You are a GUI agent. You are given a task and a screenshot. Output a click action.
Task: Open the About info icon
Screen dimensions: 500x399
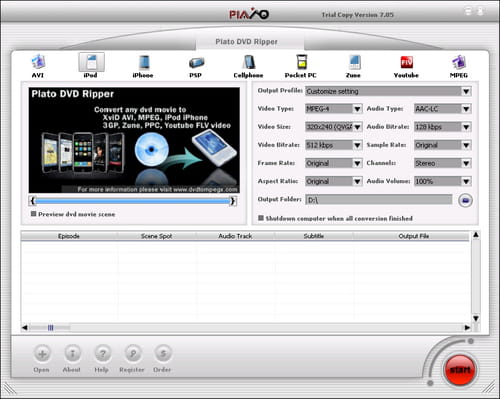pyautogui.click(x=72, y=354)
